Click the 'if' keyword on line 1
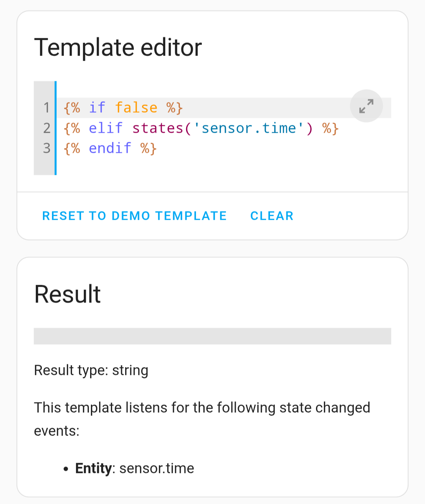Image resolution: width=425 pixels, height=504 pixels. pyautogui.click(x=97, y=107)
